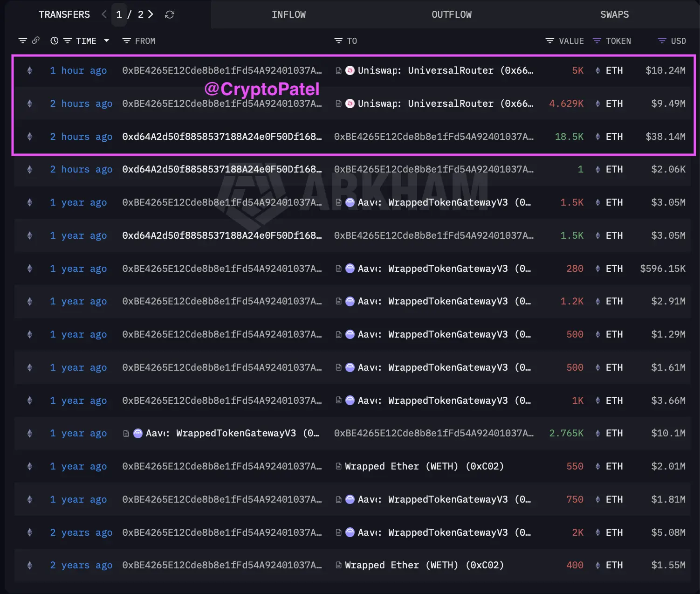This screenshot has height=594, width=700.
Task: Open sender 0xBE4265E1 in the $3.66M row
Action: pyautogui.click(x=222, y=401)
